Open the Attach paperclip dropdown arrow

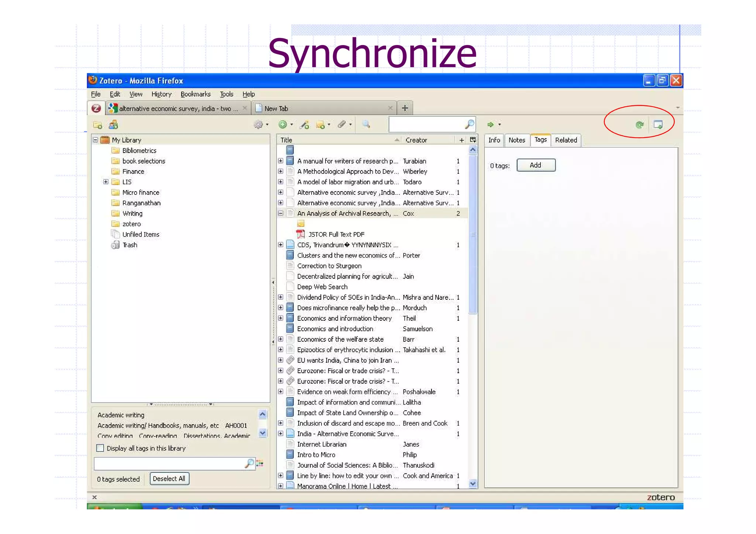[351, 125]
